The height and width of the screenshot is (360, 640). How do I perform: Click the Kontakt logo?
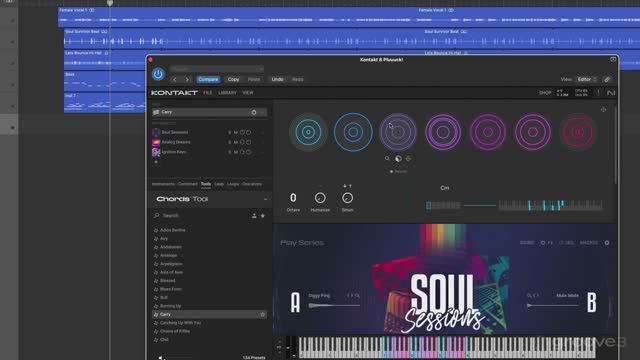coord(174,93)
